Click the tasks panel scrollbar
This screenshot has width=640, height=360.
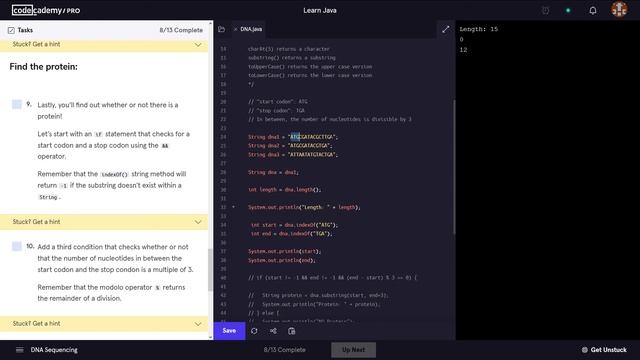click(210, 269)
